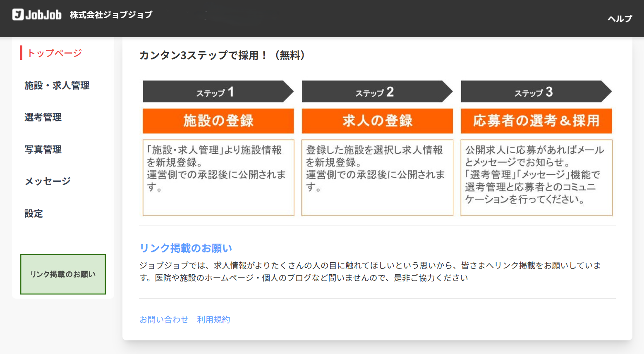Click the green リンク掲載のお願い button
Image resolution: width=644 pixels, height=354 pixels.
pyautogui.click(x=63, y=274)
